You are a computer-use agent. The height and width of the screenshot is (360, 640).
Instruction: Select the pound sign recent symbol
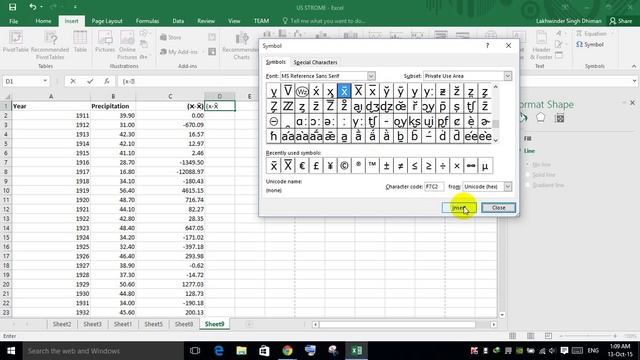316,166
